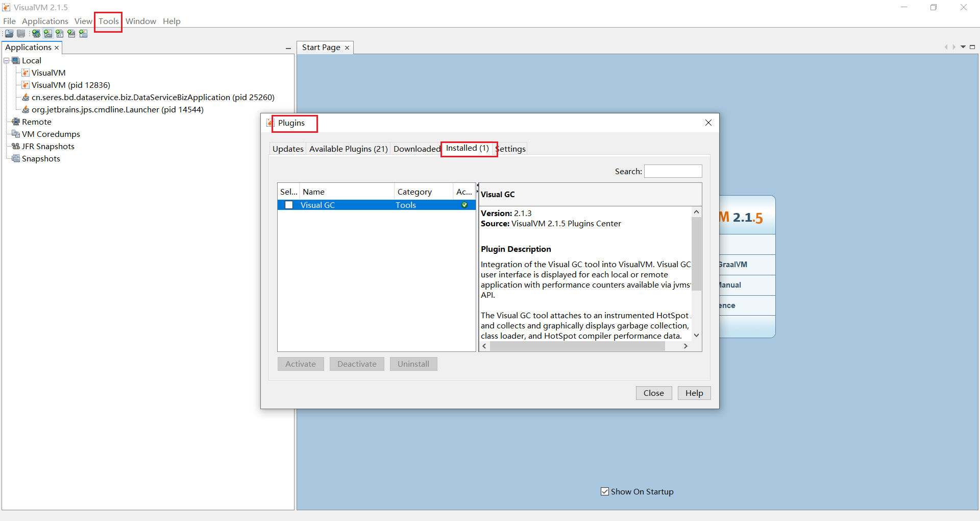This screenshot has height=521, width=980.
Task: Tick the Visual GC select checkbox
Action: click(x=289, y=205)
